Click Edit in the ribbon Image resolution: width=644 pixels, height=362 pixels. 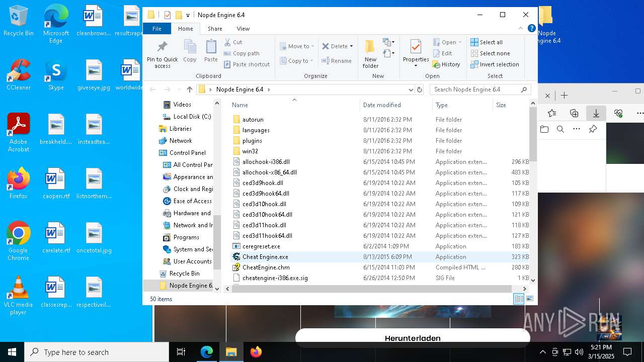442,53
